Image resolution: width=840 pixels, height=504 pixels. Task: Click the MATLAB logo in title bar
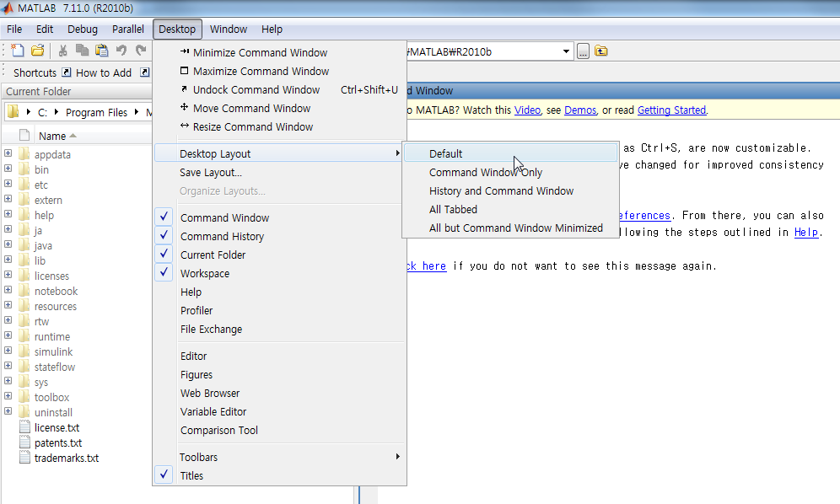7,8
